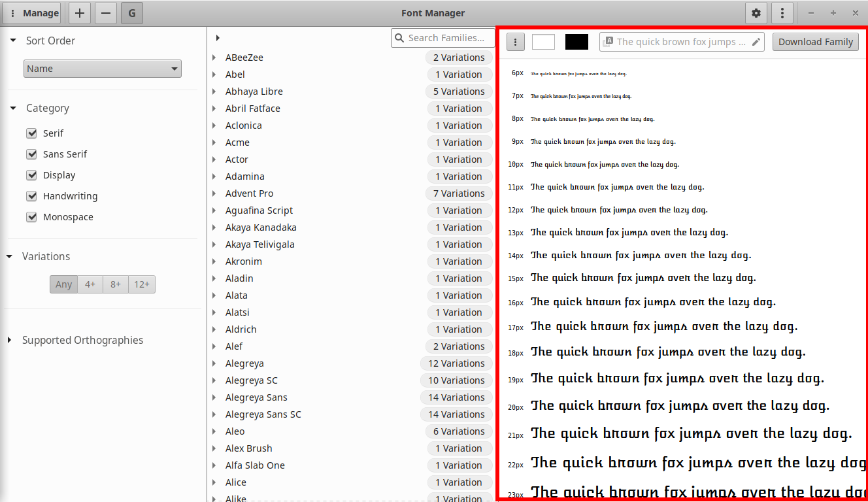Pick the black foreground color swatch
Image resolution: width=868 pixels, height=502 pixels.
pos(576,42)
